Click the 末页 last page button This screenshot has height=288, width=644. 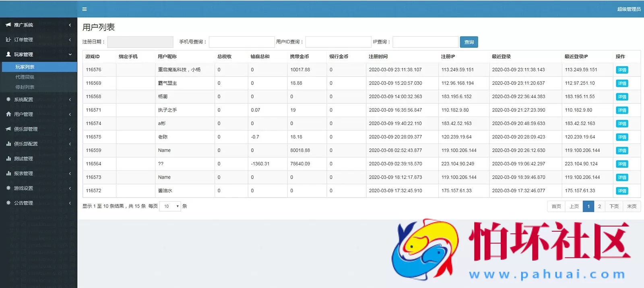click(632, 206)
